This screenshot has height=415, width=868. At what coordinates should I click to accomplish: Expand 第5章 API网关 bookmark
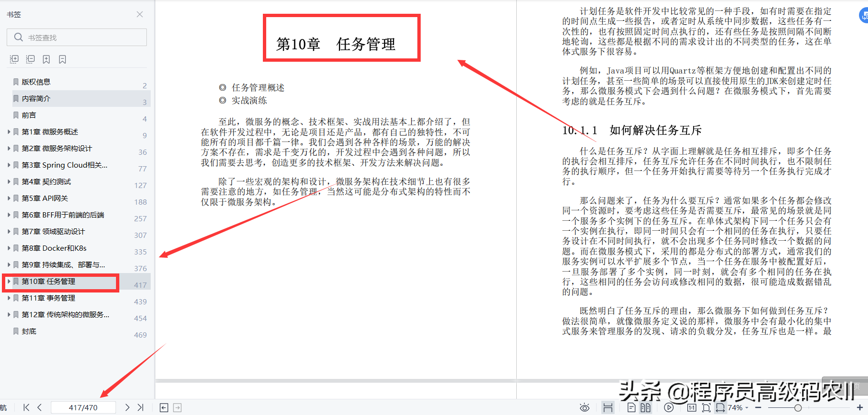[x=9, y=198]
